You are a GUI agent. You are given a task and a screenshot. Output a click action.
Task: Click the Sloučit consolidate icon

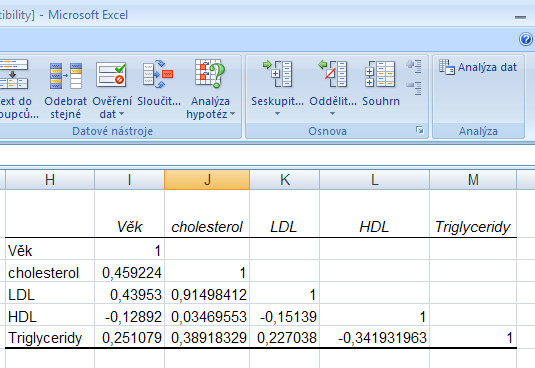(x=158, y=74)
